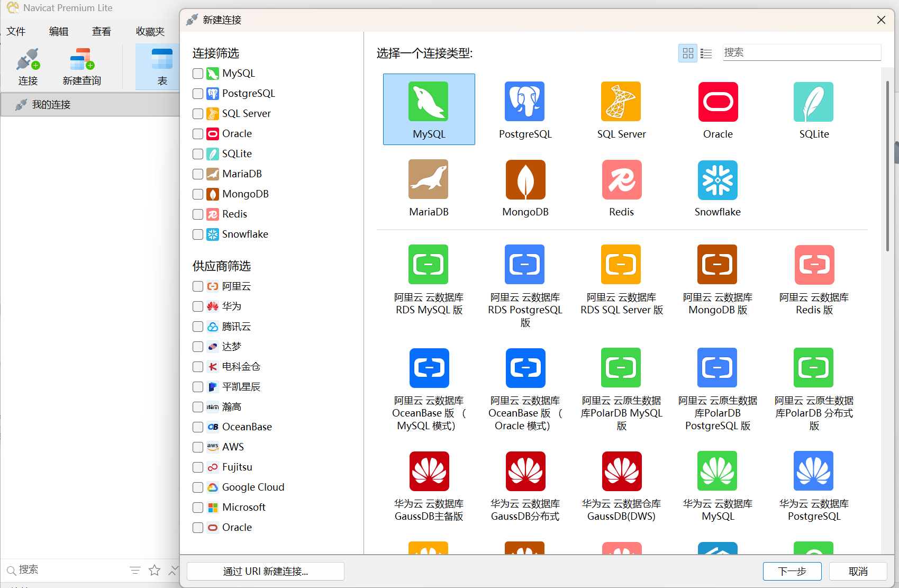Check the MongoDB filter checkbox
Screen dimensions: 899x588
pyautogui.click(x=198, y=194)
